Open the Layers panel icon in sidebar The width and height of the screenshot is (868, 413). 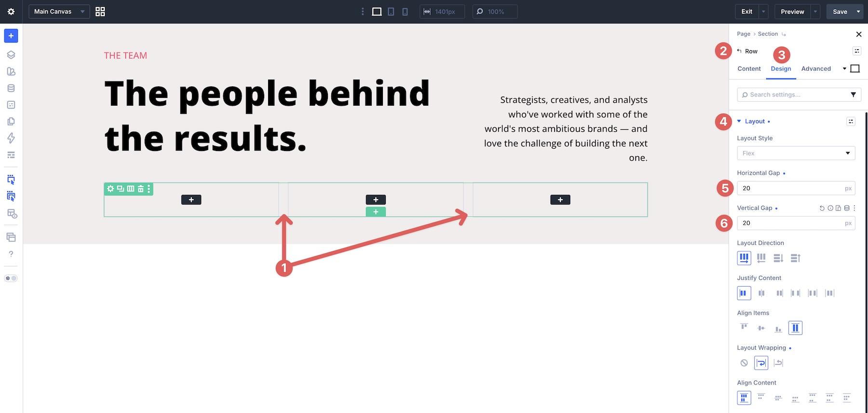point(11,55)
